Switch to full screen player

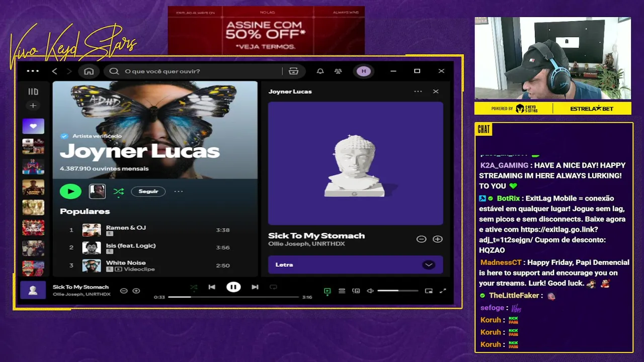443,291
